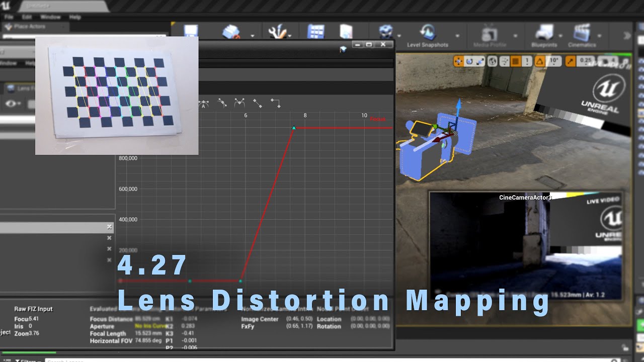Select the linear interpolation curve tool
Image resolution: width=644 pixels, height=362 pixels.
[x=257, y=103]
